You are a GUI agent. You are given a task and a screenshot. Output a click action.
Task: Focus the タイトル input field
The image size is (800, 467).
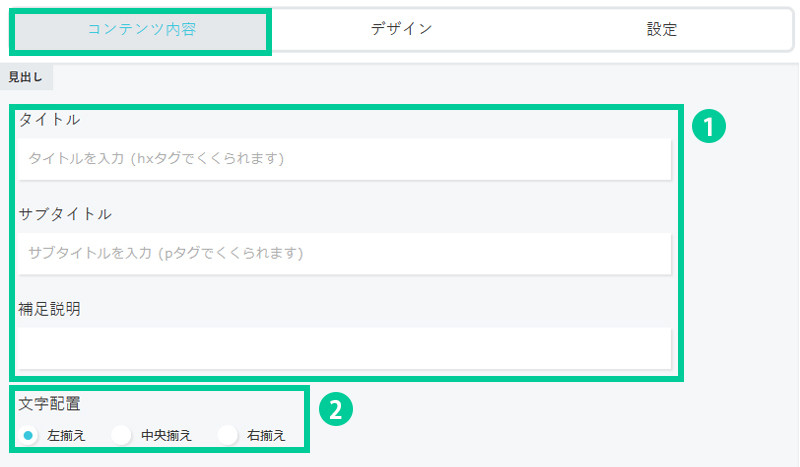(x=344, y=159)
